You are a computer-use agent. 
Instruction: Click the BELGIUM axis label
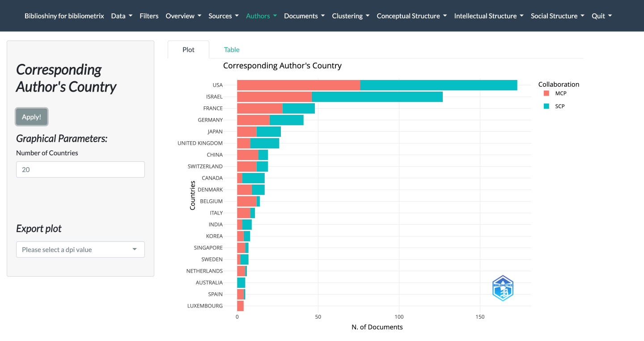(x=211, y=201)
